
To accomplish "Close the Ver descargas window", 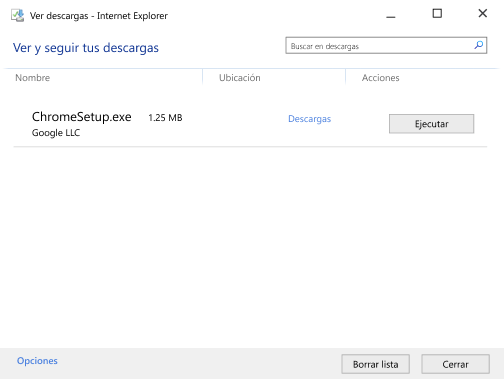I will pyautogui.click(x=482, y=14).
